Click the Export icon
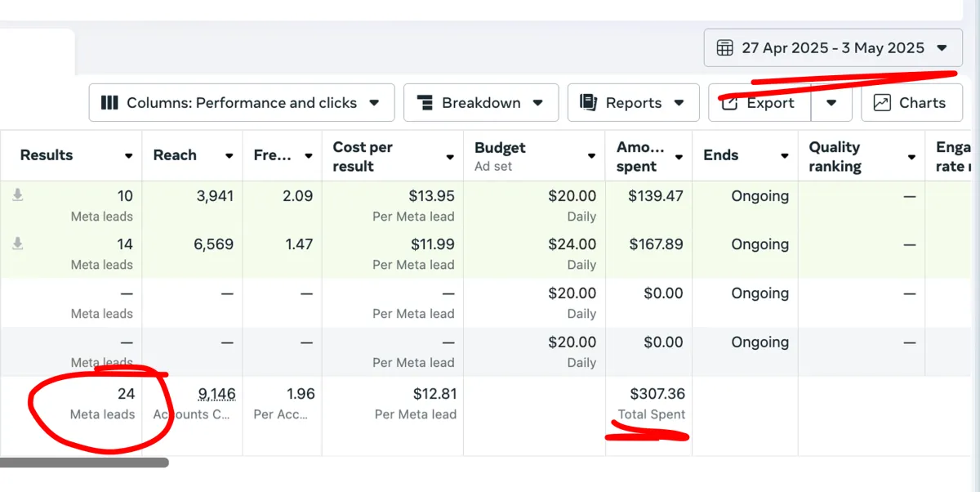This screenshot has height=492, width=980. pyautogui.click(x=730, y=103)
